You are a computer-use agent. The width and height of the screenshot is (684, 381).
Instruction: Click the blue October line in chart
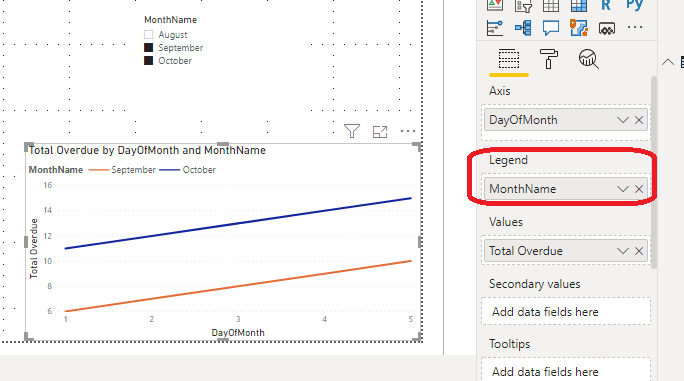point(238,223)
